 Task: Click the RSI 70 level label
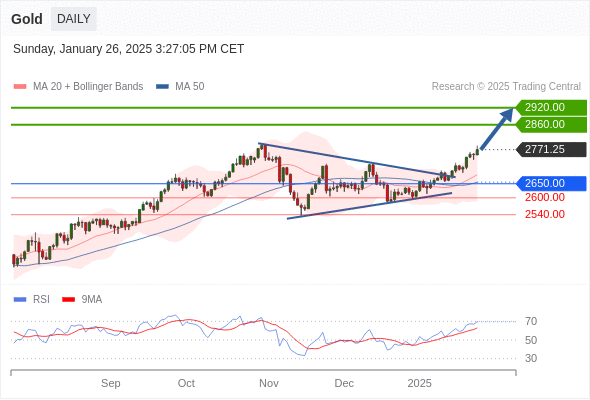(x=531, y=321)
